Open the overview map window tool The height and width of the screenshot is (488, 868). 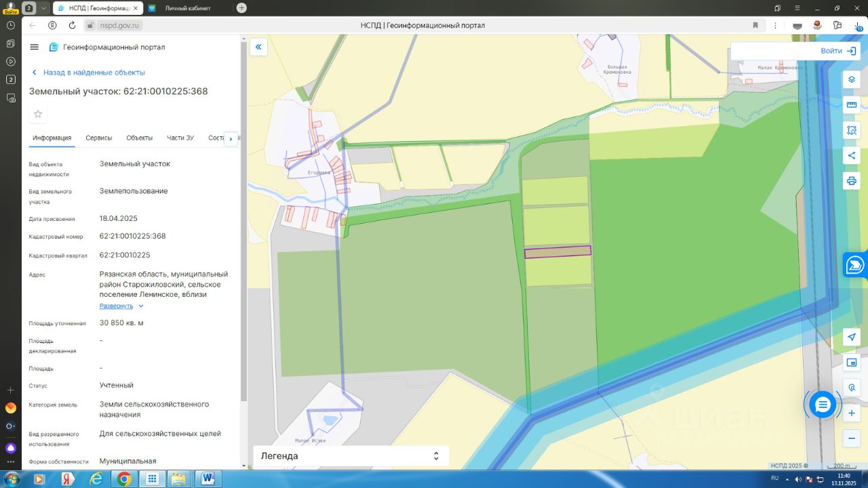pos(852,363)
